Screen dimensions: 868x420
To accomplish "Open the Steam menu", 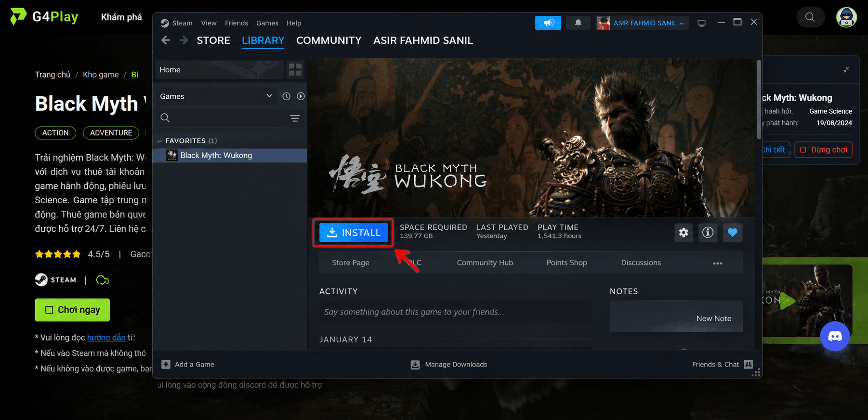I will 182,23.
